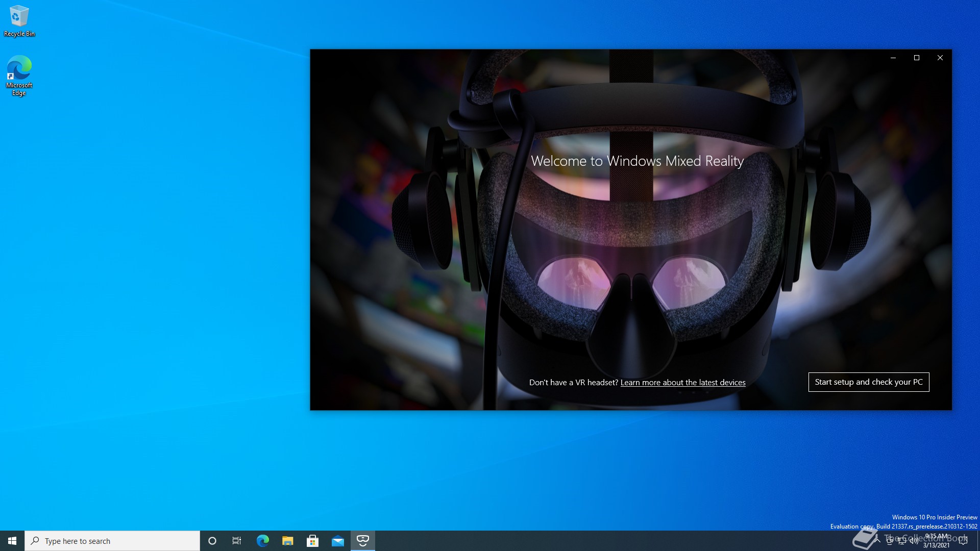Select the Microsoft Edge desktop shortcut
980x551 pixels.
pos(19,76)
